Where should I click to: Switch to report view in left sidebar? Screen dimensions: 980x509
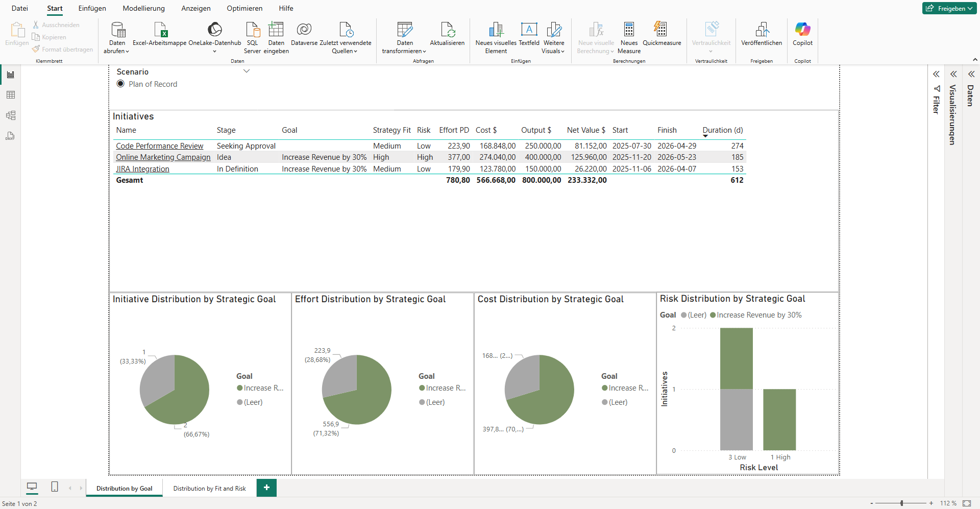coord(10,75)
